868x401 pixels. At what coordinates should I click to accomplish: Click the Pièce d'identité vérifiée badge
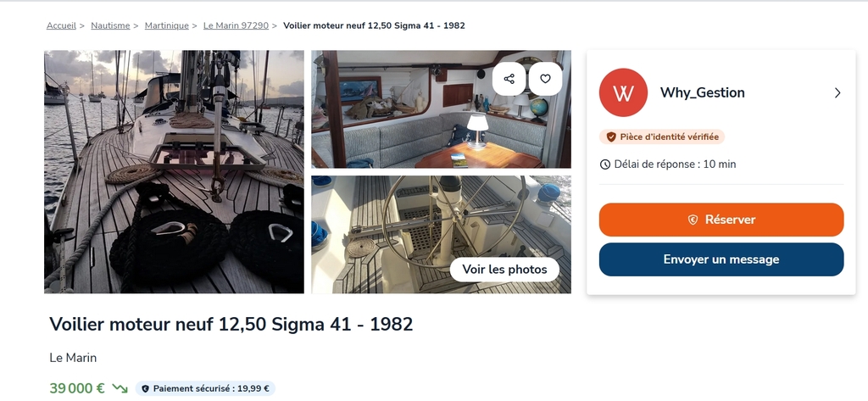click(662, 136)
